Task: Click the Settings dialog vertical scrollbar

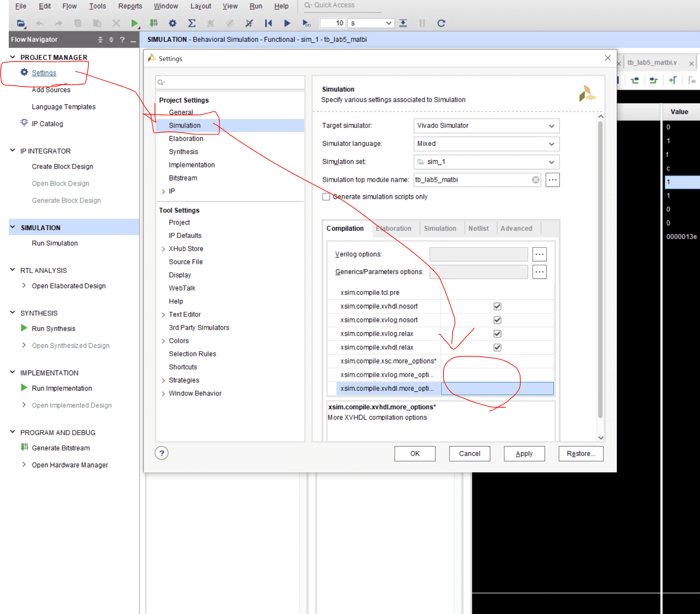Action: coord(600,270)
